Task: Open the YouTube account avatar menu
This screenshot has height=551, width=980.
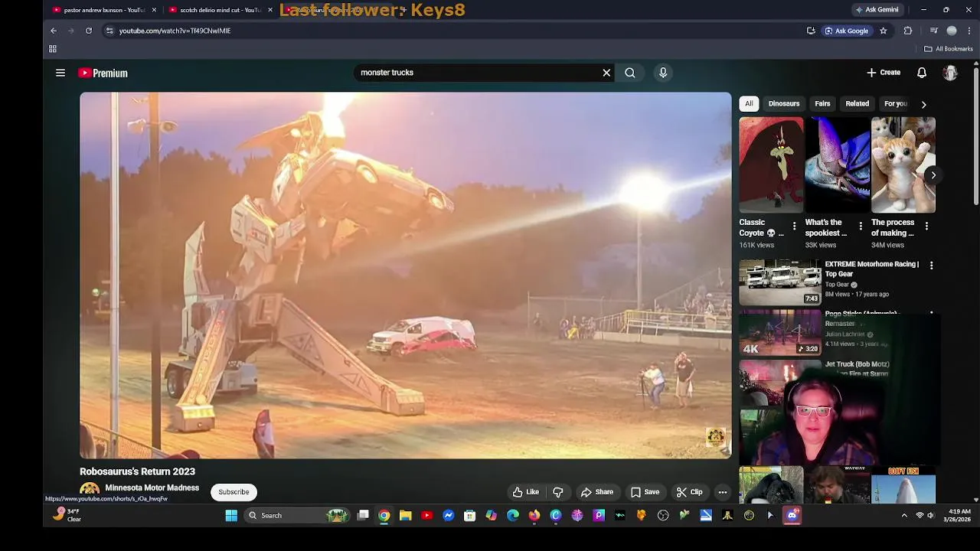Action: [x=950, y=73]
